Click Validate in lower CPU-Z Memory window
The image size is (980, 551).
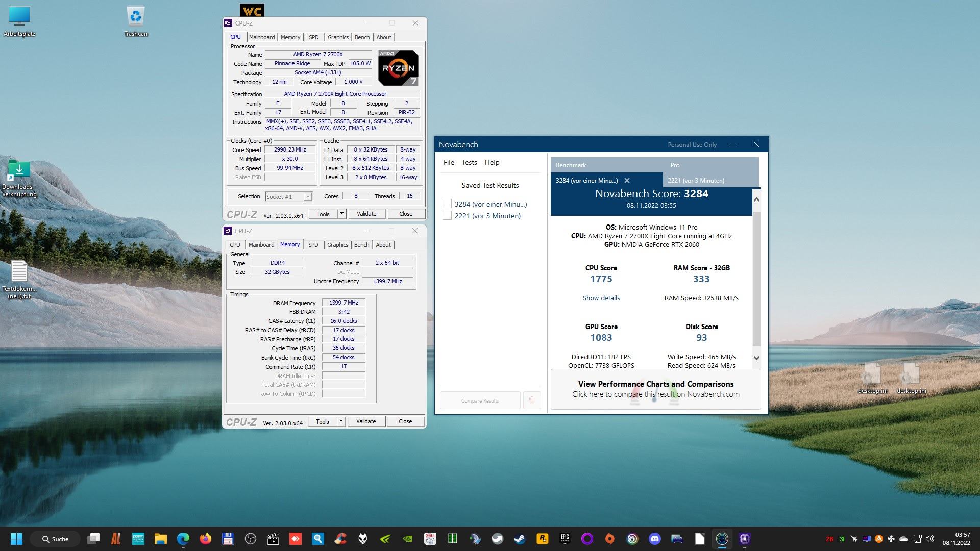tap(366, 421)
